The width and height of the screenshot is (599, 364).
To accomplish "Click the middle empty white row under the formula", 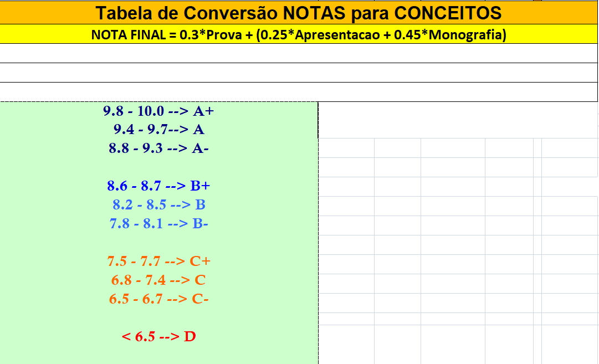I will click(x=298, y=73).
